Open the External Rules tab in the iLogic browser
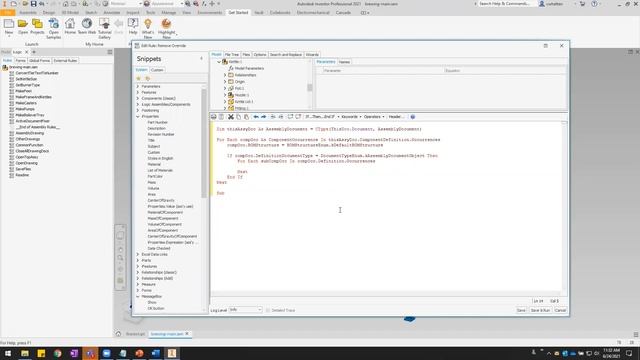This screenshot has height=360, width=640. 65,60
